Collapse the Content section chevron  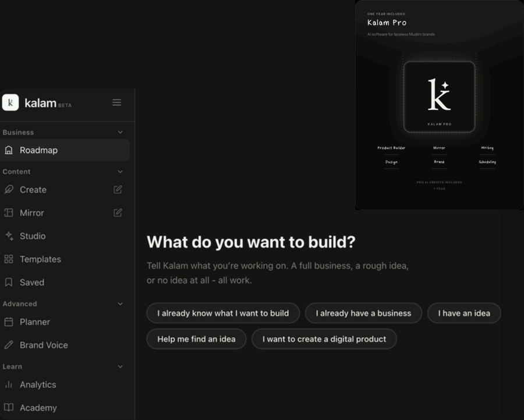click(121, 172)
